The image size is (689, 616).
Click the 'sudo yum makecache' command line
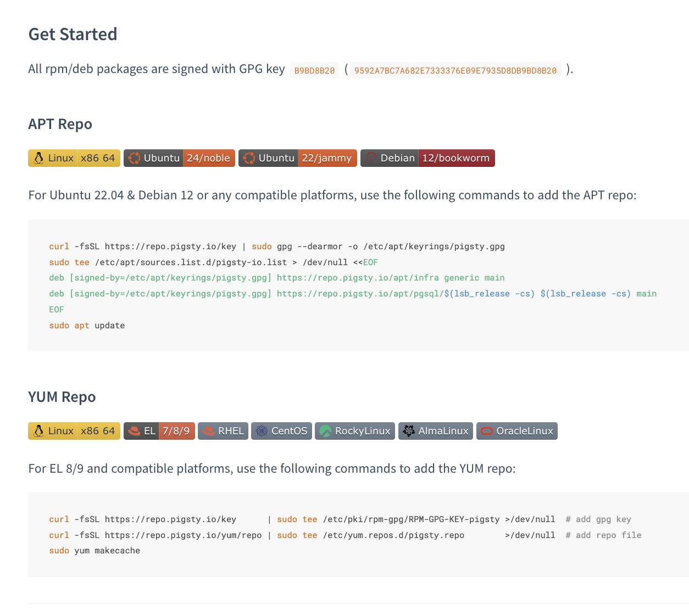[x=95, y=551]
